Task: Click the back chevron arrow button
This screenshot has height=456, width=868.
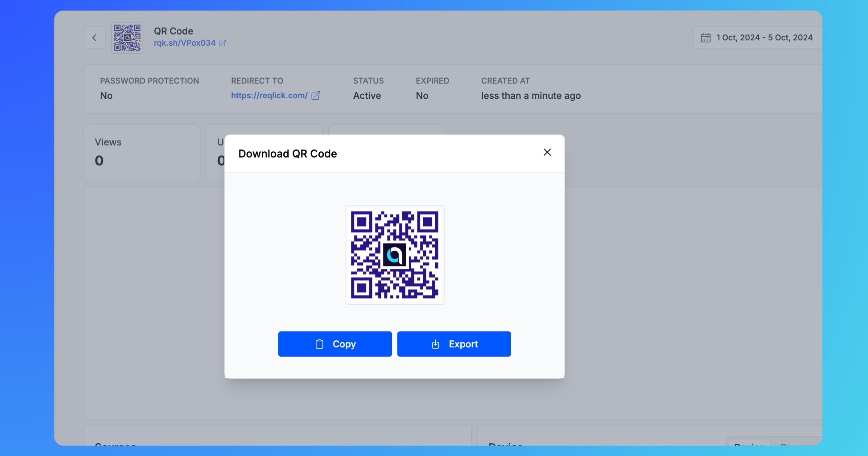Action: [95, 38]
